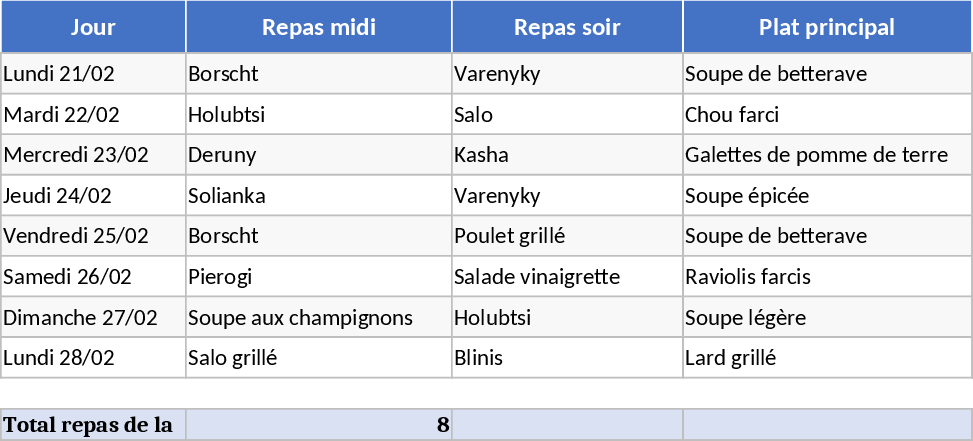Select the Raviolis farcis cell
Screen dimensions: 973x441
click(827, 277)
